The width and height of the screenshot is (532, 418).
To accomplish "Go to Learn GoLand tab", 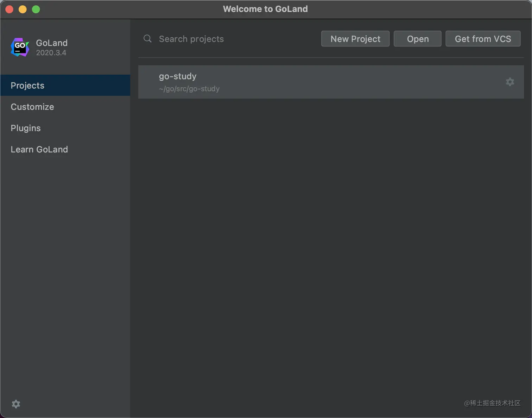I will pos(65,149).
